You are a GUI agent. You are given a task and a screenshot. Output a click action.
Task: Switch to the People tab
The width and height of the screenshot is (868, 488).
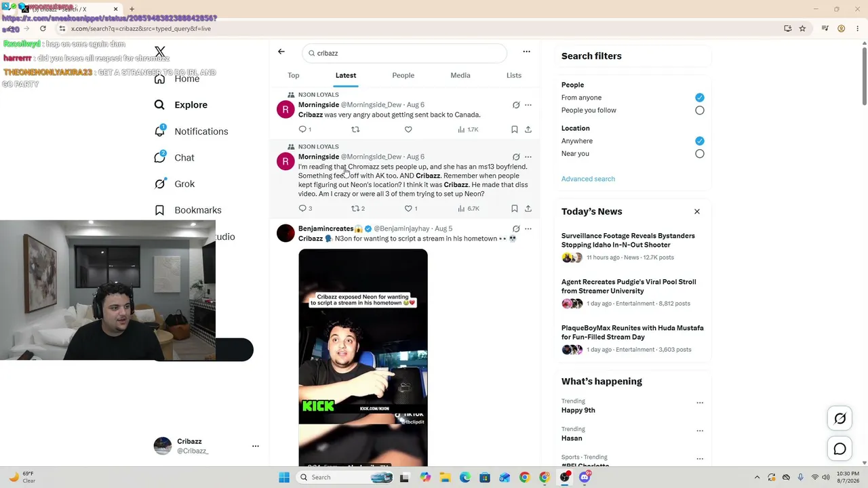pyautogui.click(x=403, y=75)
